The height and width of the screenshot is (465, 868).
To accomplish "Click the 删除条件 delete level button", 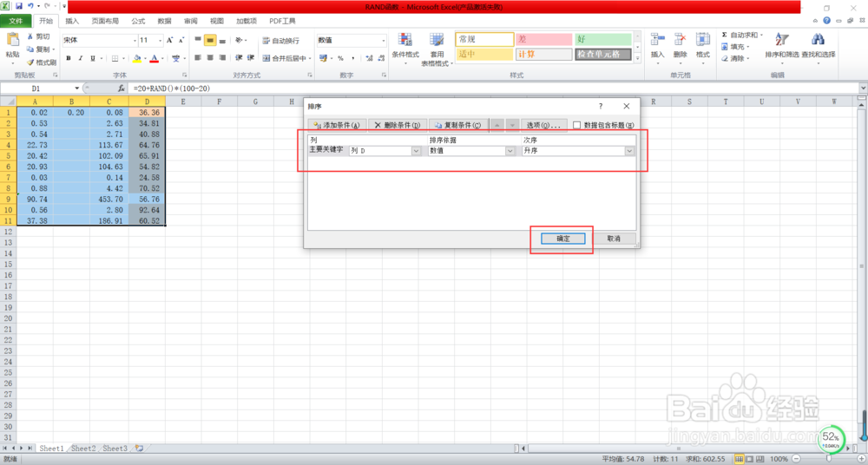I will (x=398, y=126).
